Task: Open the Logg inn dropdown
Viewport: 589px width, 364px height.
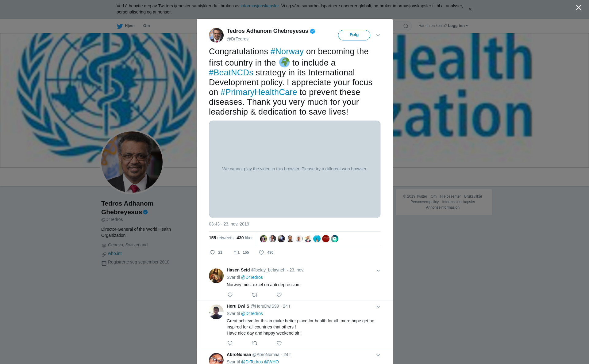Action: coord(458,26)
